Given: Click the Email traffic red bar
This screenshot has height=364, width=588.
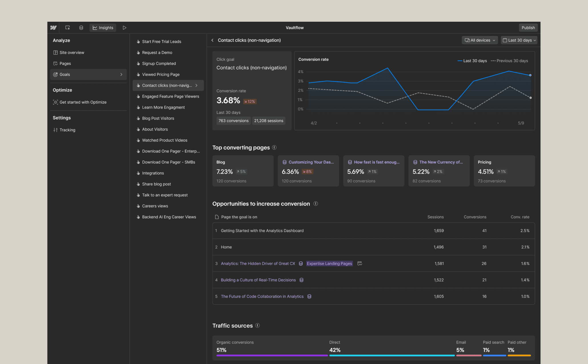Looking at the screenshot, I should [x=469, y=355].
